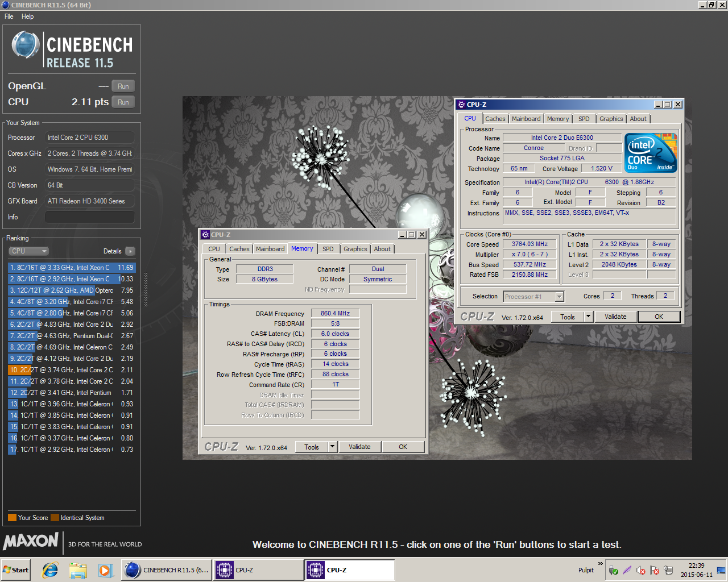Image resolution: width=728 pixels, height=582 pixels.
Task: Open Internet Explorer from the taskbar
Action: (50, 570)
